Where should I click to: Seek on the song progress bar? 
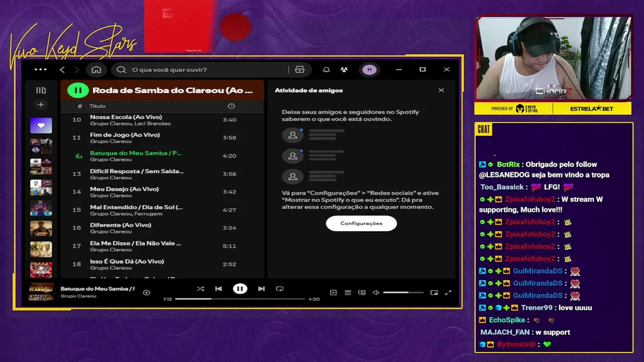240,299
